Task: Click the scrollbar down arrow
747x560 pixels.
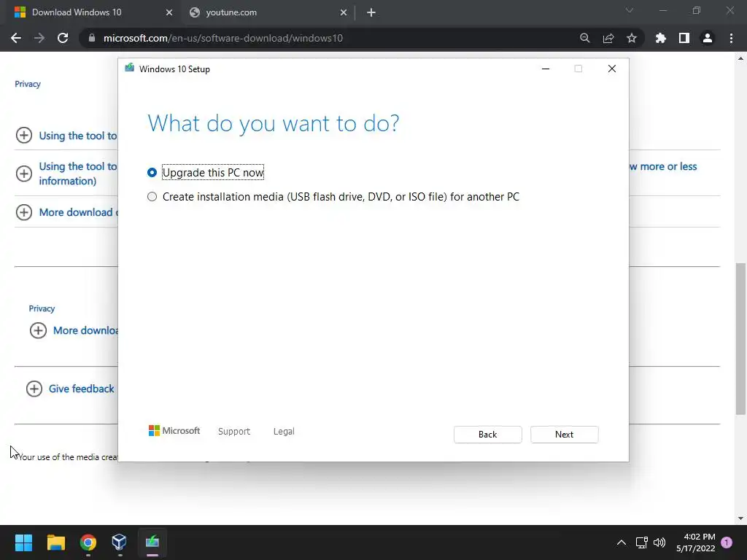Action: [x=740, y=518]
